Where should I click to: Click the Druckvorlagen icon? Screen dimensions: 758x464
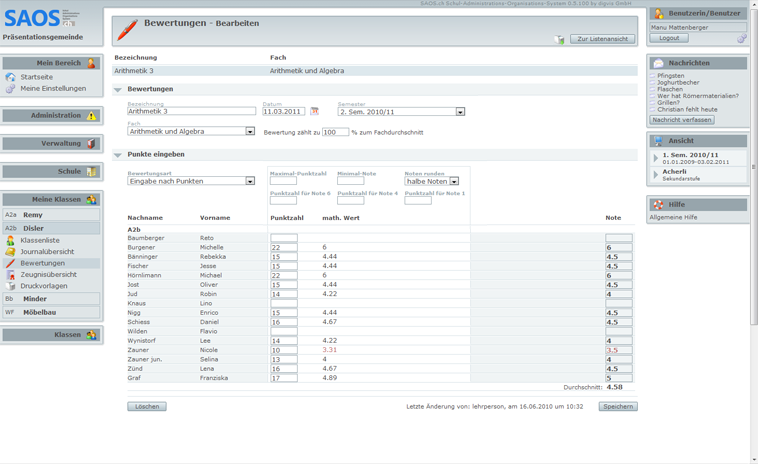pyautogui.click(x=10, y=286)
